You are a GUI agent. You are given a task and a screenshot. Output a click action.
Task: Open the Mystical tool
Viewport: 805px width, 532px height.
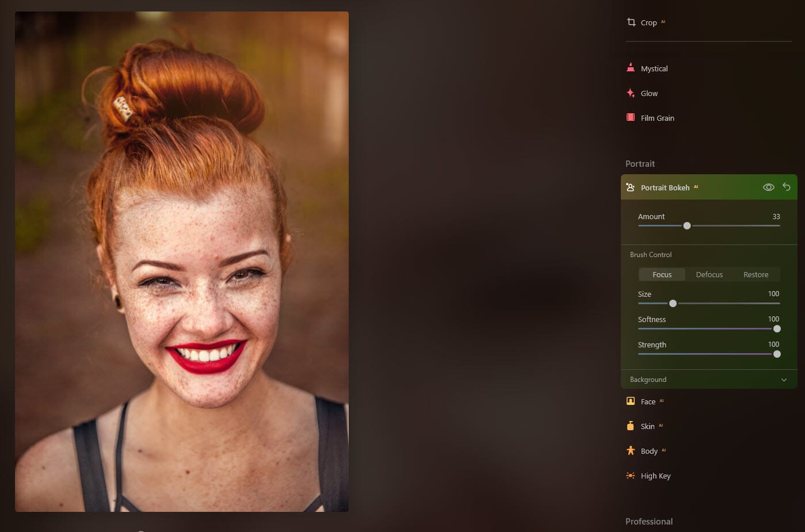click(654, 68)
